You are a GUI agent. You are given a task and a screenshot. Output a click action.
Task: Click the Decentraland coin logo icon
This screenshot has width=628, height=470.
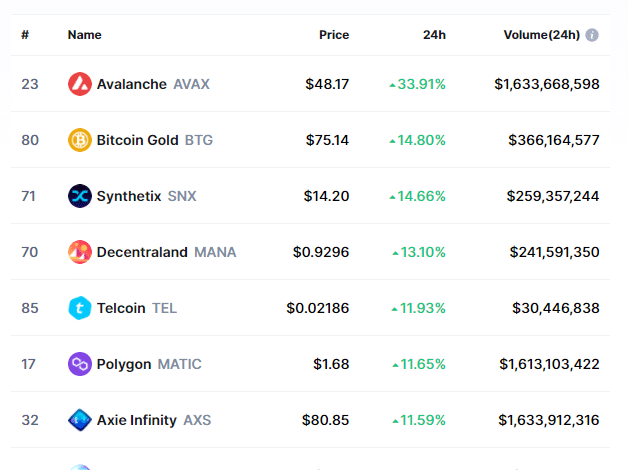tap(80, 252)
